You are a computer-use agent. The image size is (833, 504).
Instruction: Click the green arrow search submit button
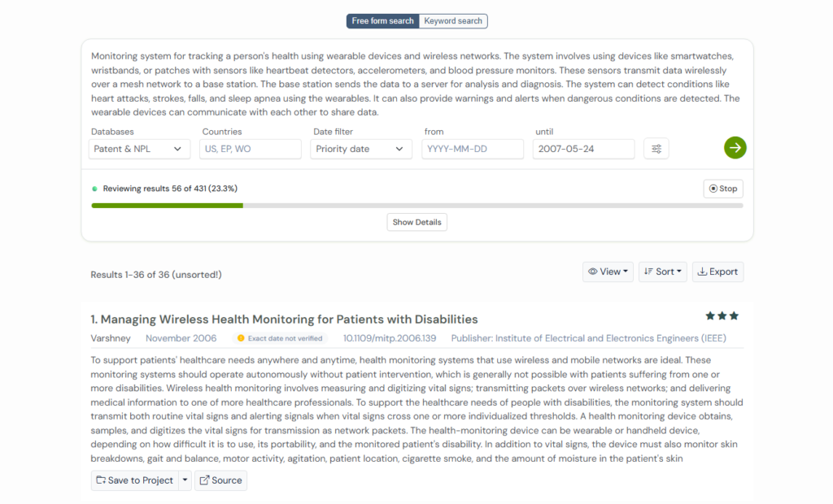point(735,148)
